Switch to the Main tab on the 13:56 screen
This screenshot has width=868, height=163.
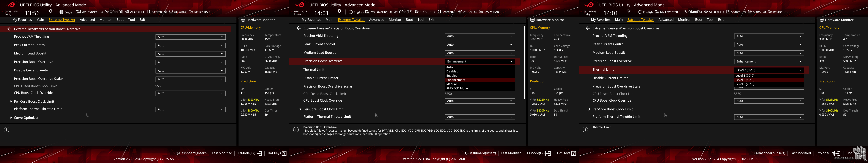40,20
